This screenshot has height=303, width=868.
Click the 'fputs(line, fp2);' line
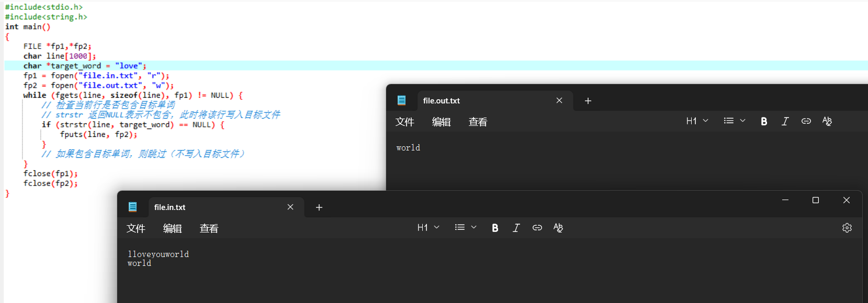pos(99,134)
